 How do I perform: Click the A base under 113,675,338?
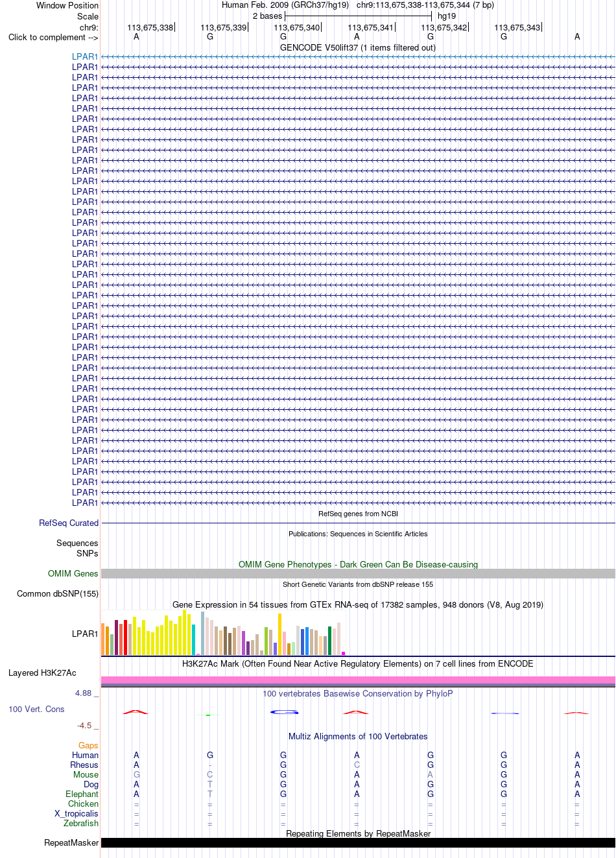(x=136, y=37)
